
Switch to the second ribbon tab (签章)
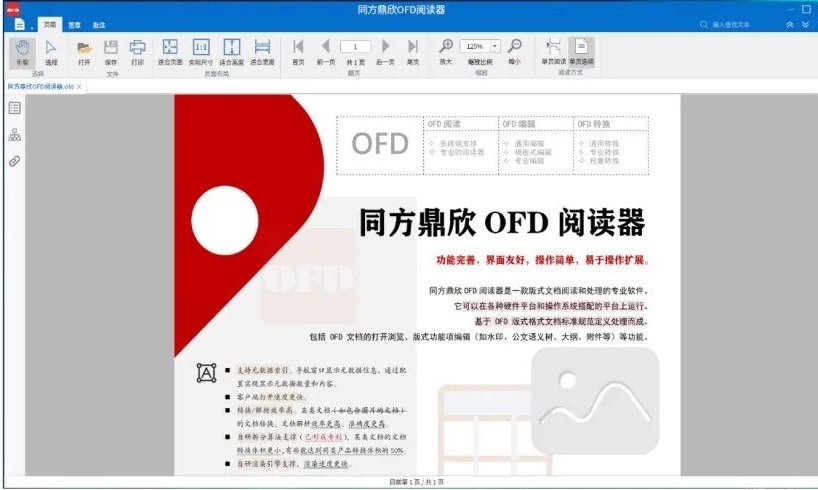tap(75, 25)
